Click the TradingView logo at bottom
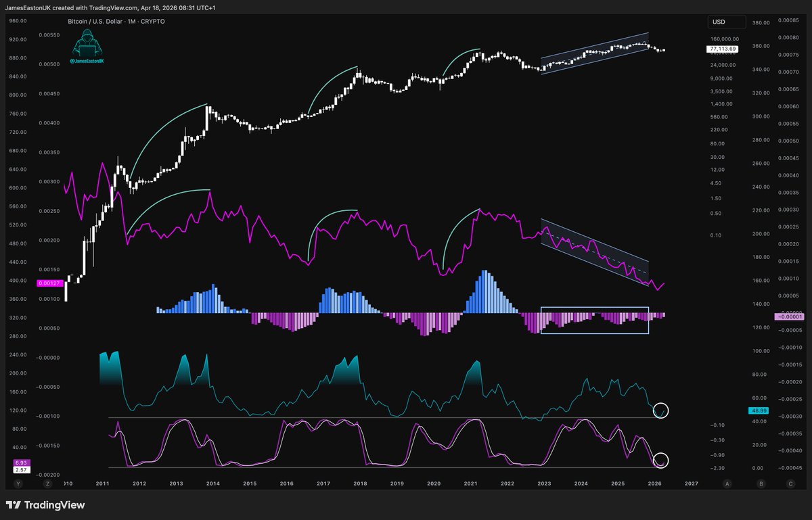812x520 pixels. [45, 505]
